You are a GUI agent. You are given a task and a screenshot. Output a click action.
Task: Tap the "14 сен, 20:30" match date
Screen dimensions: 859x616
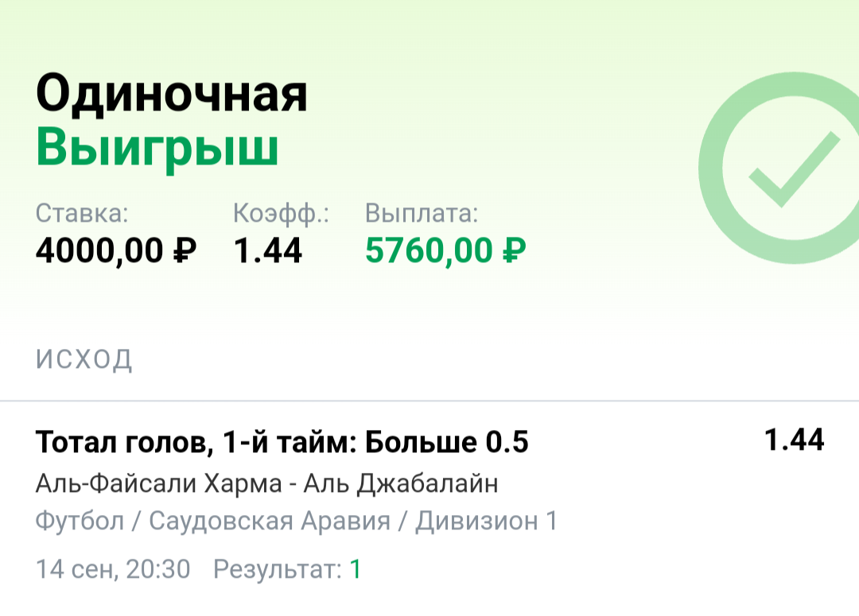click(x=113, y=569)
